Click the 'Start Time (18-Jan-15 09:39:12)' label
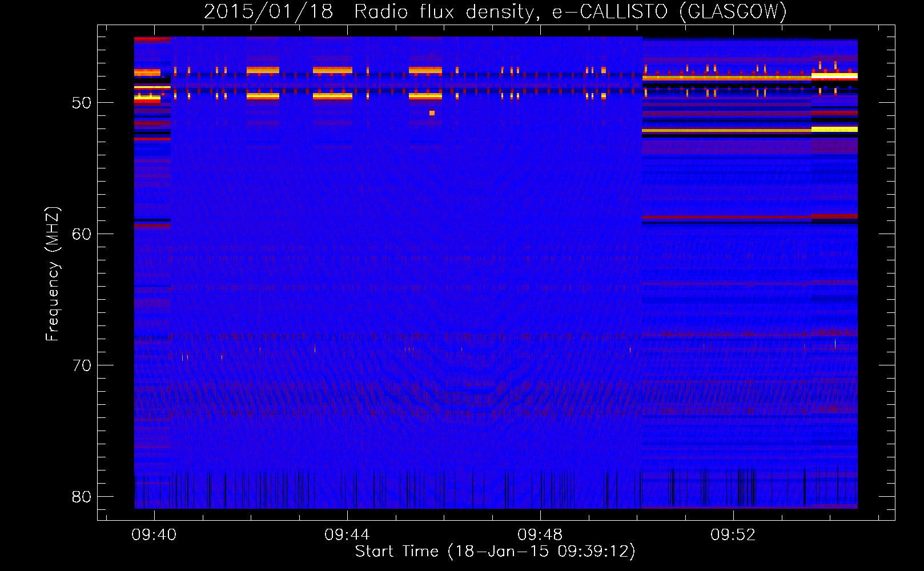 click(495, 552)
